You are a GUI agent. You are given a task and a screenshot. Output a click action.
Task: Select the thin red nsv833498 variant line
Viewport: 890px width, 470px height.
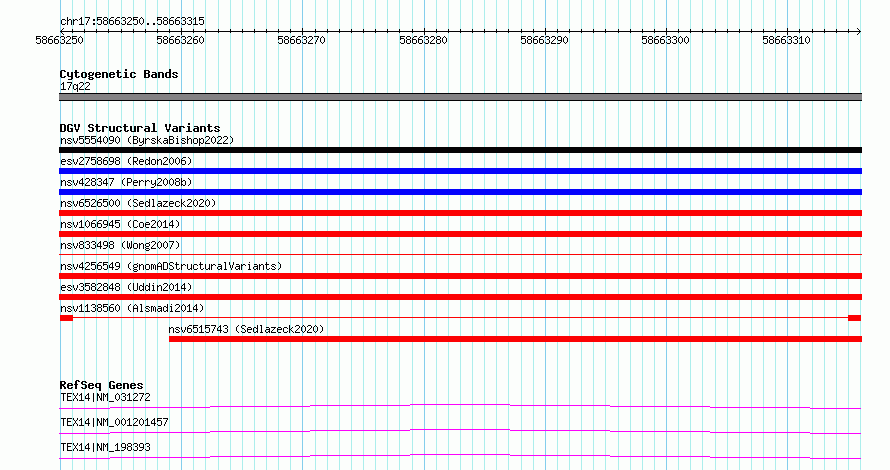(460, 255)
